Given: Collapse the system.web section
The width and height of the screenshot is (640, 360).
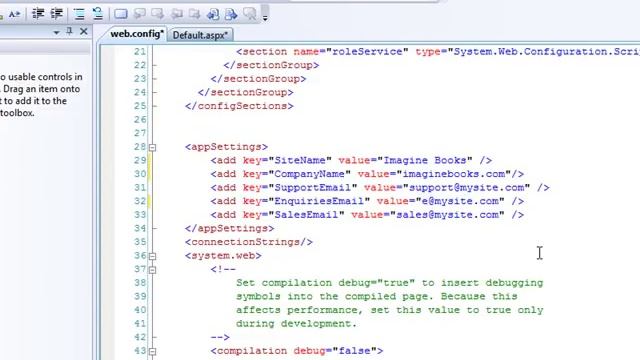Looking at the screenshot, I should click(x=152, y=256).
